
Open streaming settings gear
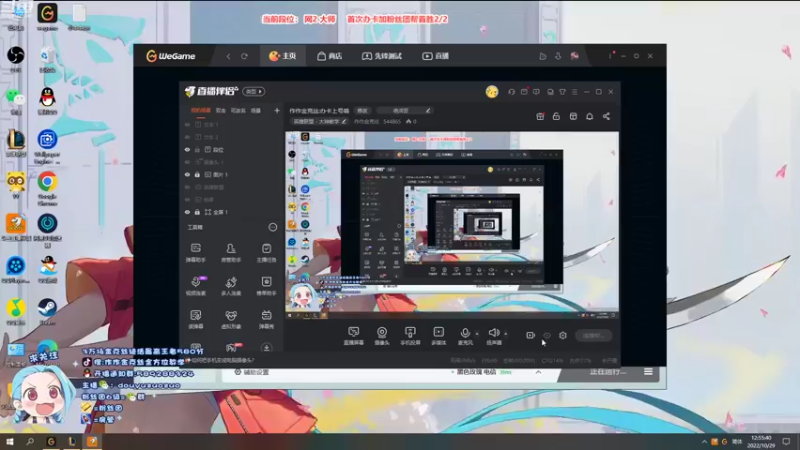point(563,335)
